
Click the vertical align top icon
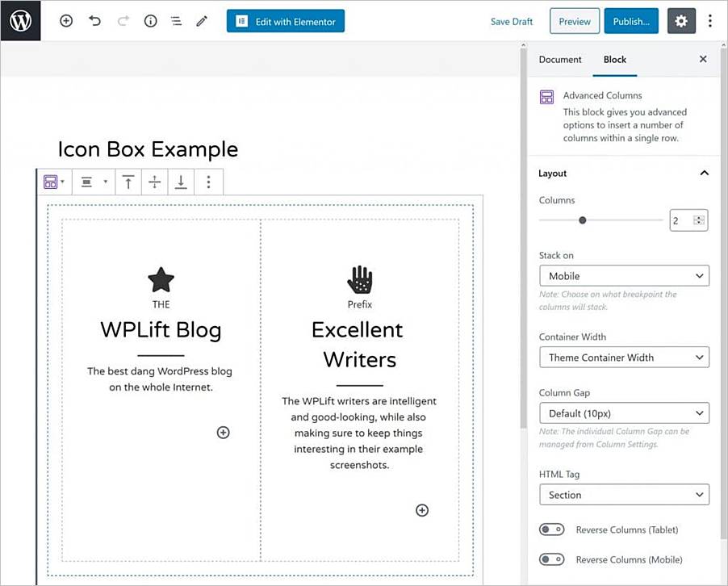point(128,182)
